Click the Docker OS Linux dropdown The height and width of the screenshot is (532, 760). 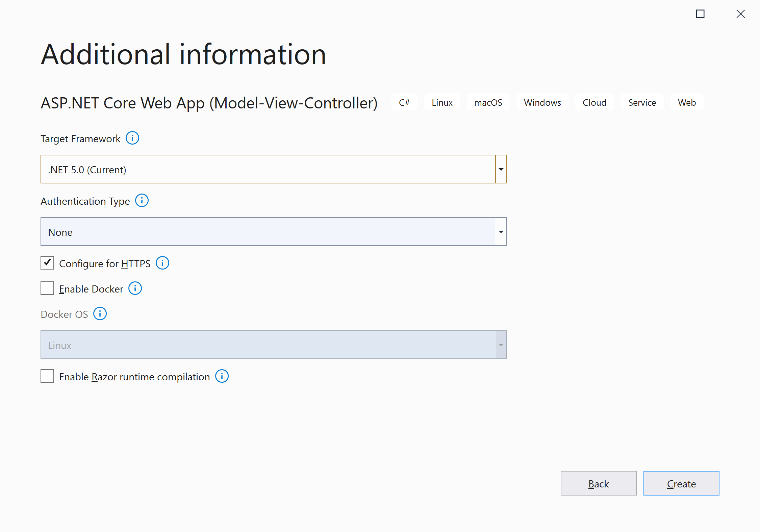[x=273, y=345]
